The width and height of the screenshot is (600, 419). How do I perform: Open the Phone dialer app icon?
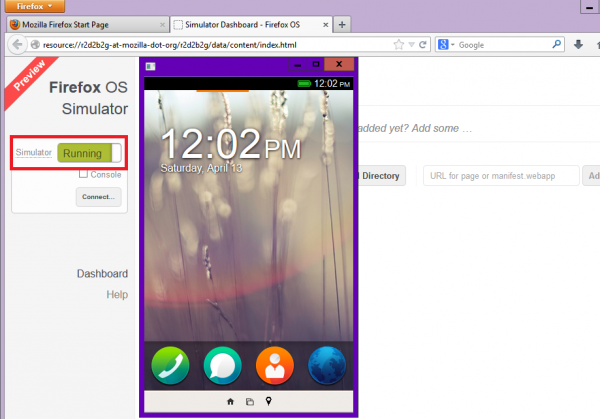pyautogui.click(x=170, y=365)
